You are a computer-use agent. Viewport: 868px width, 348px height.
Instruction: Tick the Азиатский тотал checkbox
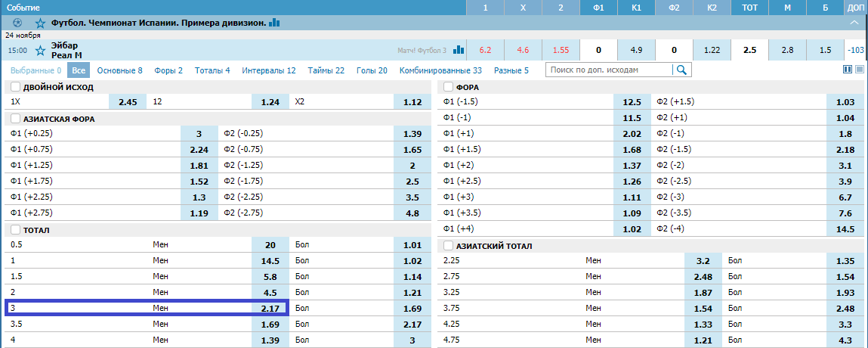tap(448, 245)
